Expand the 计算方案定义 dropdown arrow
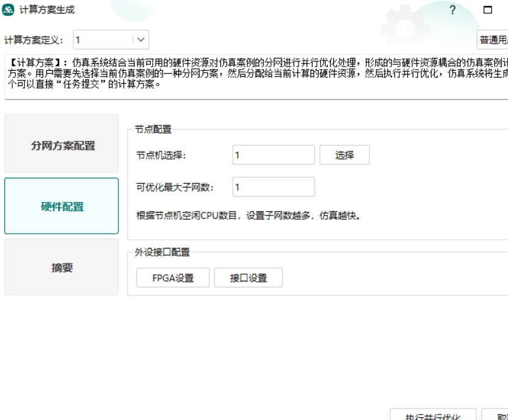Image resolution: width=508 pixels, height=420 pixels. click(x=141, y=40)
